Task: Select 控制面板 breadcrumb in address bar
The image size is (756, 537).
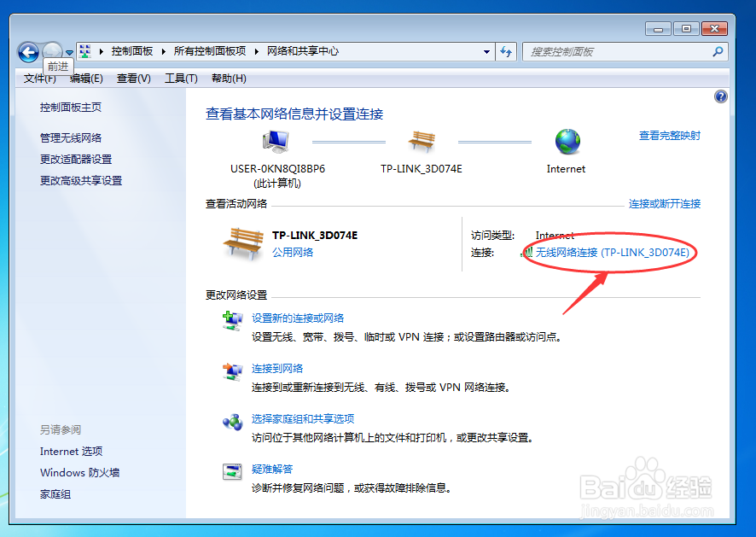Action: point(132,51)
